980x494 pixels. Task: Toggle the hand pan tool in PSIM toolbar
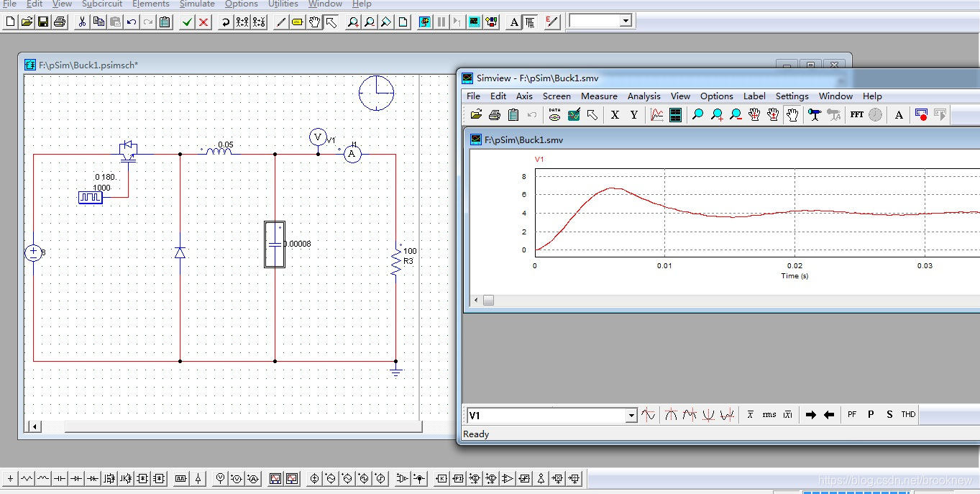tap(314, 22)
